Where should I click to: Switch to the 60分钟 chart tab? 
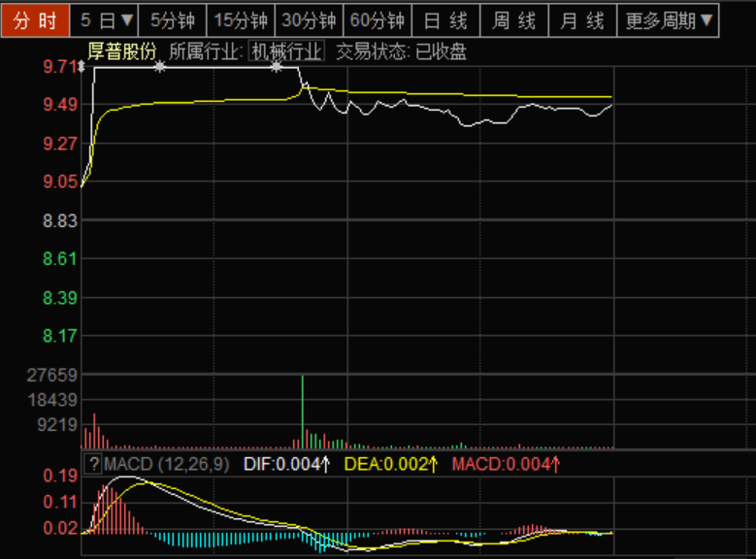378,20
